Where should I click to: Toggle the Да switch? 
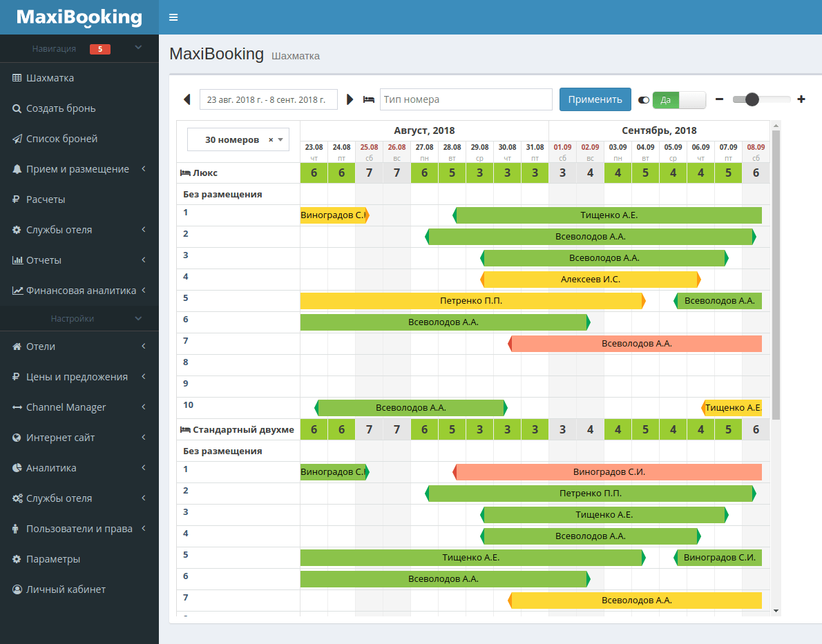pyautogui.click(x=678, y=99)
